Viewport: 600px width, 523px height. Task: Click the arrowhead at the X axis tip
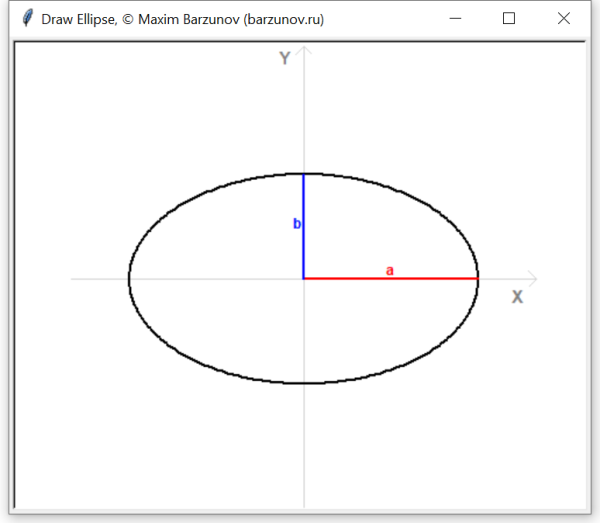535,278
